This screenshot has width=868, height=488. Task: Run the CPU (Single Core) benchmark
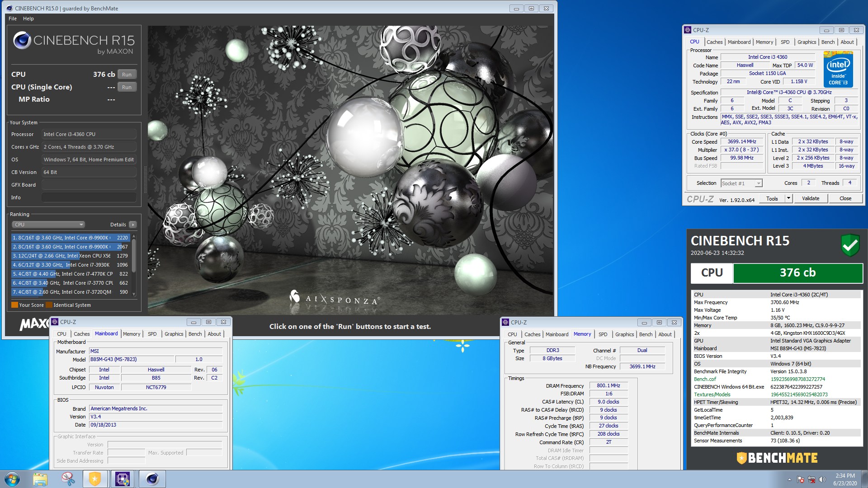coord(127,87)
